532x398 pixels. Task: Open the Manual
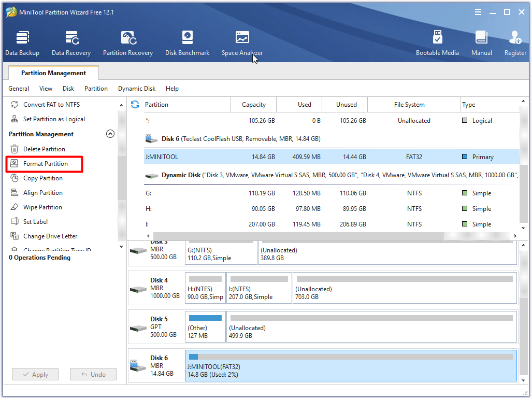point(482,44)
